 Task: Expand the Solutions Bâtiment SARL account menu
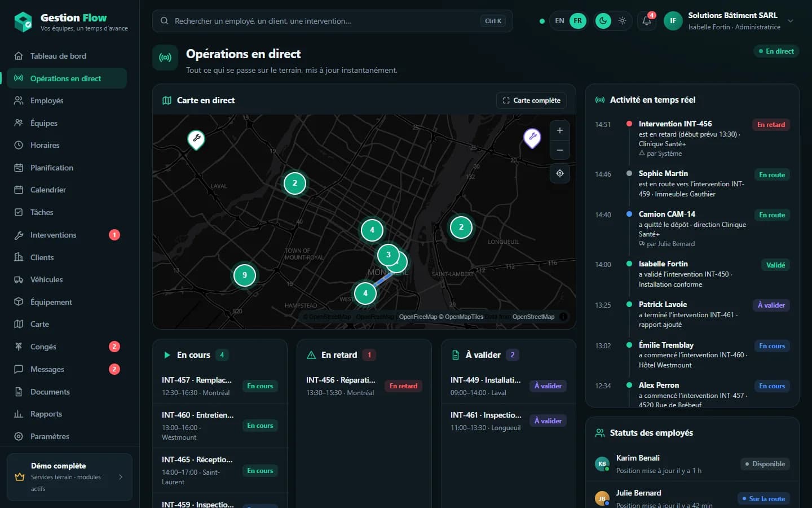click(x=791, y=21)
